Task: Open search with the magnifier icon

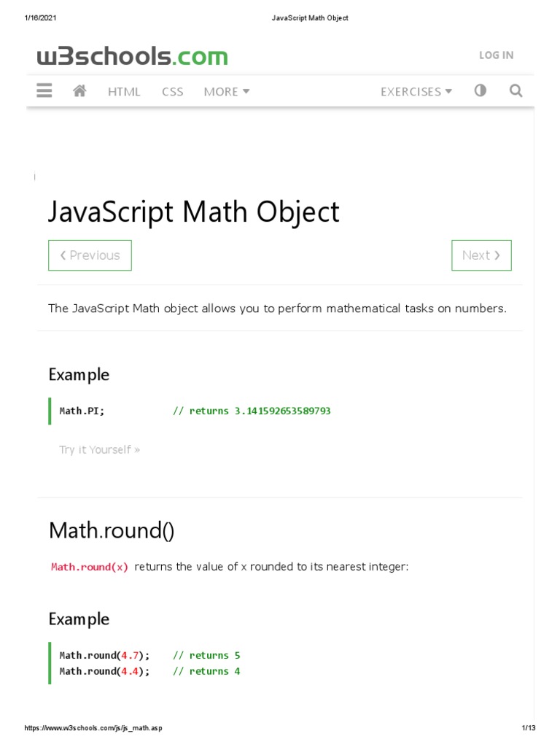Action: coord(516,91)
